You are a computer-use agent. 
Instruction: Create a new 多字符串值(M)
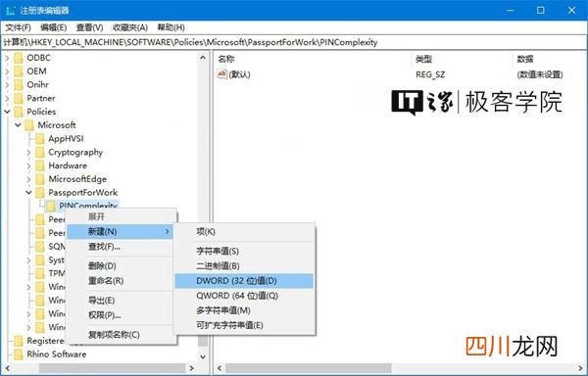(x=244, y=310)
